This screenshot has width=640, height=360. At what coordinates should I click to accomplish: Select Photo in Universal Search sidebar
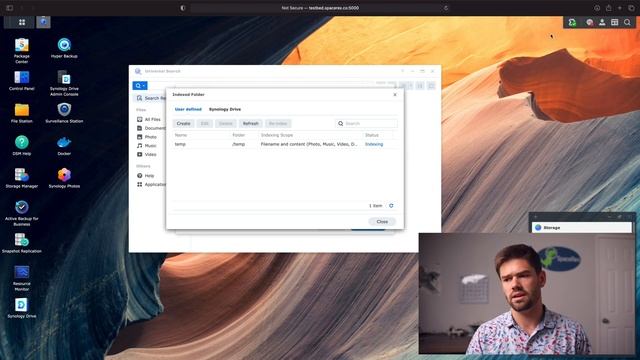pyautogui.click(x=147, y=137)
